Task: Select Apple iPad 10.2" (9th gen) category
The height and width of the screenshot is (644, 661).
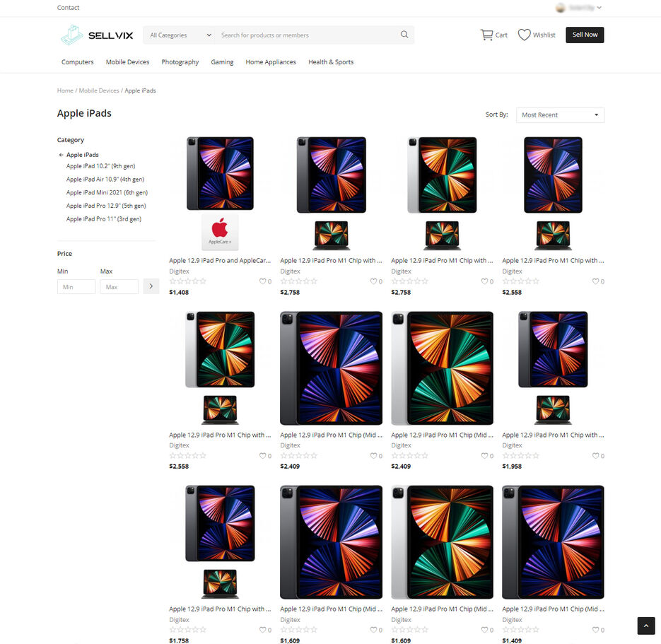Action: click(x=101, y=166)
